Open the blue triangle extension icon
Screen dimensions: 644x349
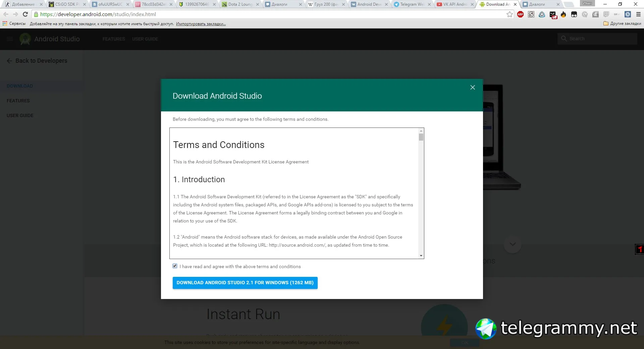point(542,14)
